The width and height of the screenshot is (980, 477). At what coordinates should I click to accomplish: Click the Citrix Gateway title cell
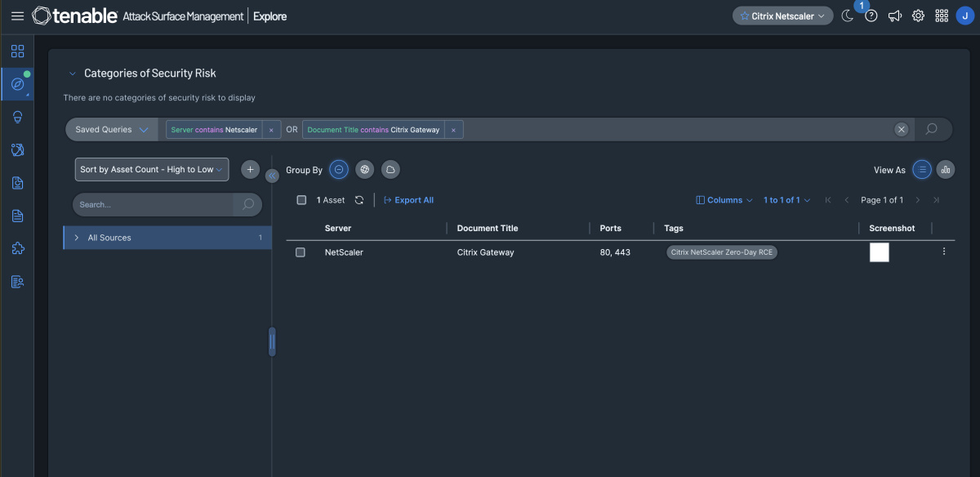pos(486,252)
